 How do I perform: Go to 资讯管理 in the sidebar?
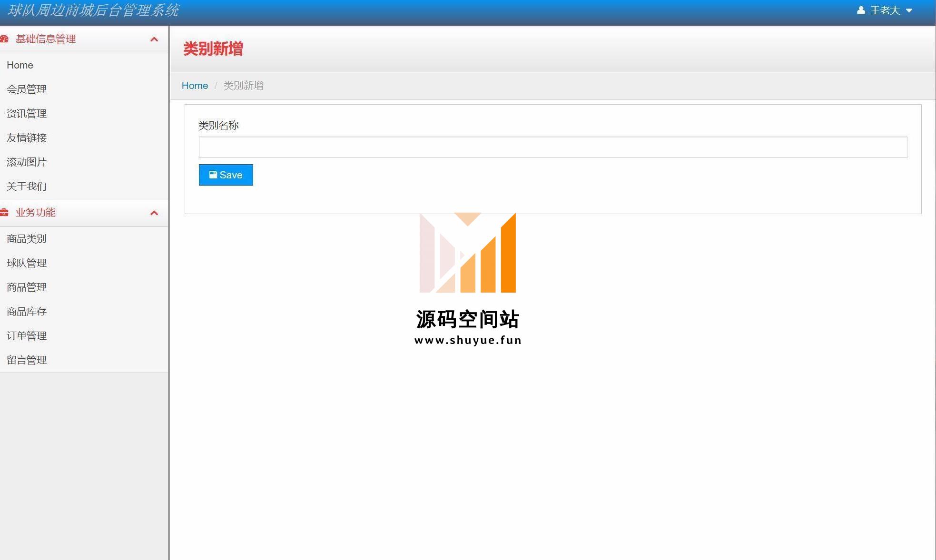coord(27,114)
